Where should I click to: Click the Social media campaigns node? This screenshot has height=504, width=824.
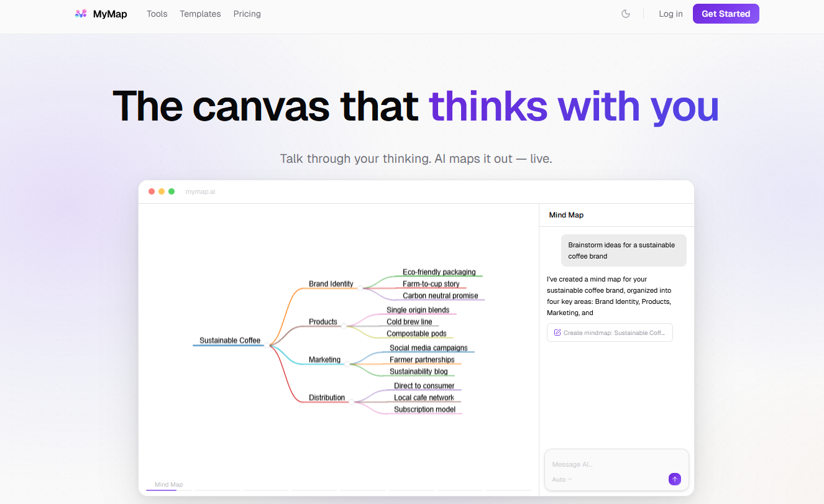pos(429,347)
